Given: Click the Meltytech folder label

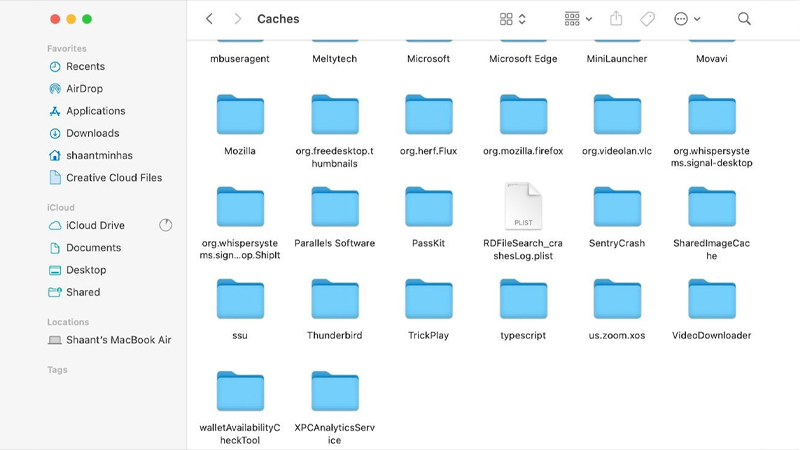Looking at the screenshot, I should 335,59.
